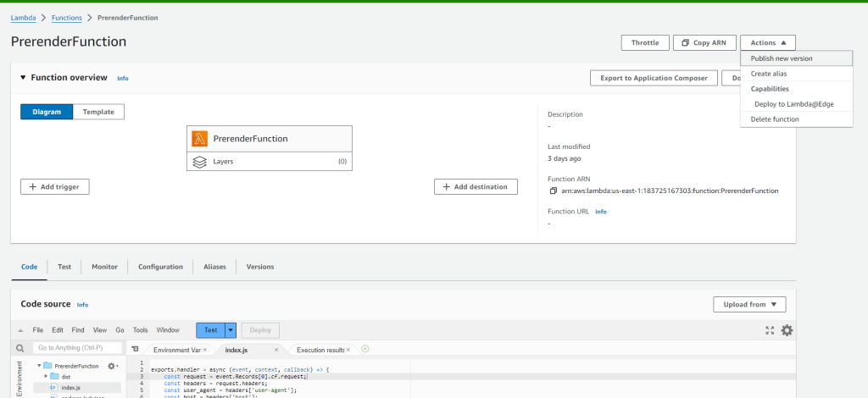This screenshot has height=398, width=868.
Task: Click the Go to Anything search field
Action: (x=76, y=348)
